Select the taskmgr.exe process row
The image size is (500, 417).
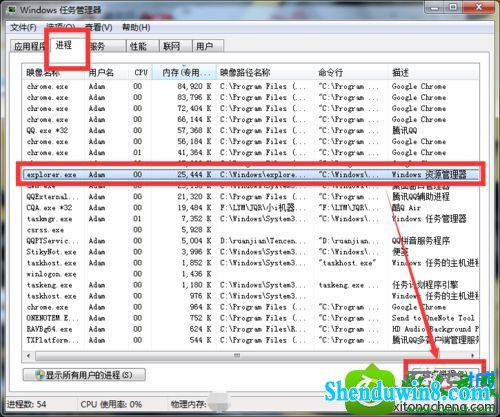tap(251, 219)
